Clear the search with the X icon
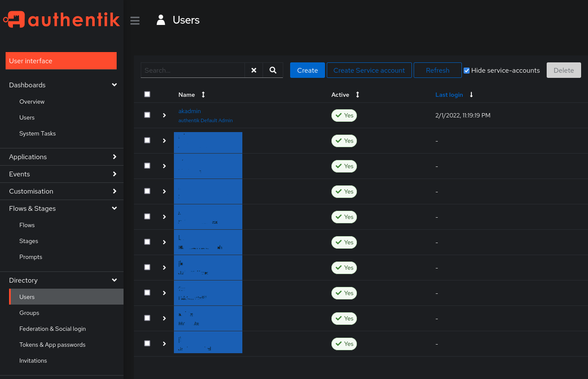The height and width of the screenshot is (379, 588). pos(254,70)
